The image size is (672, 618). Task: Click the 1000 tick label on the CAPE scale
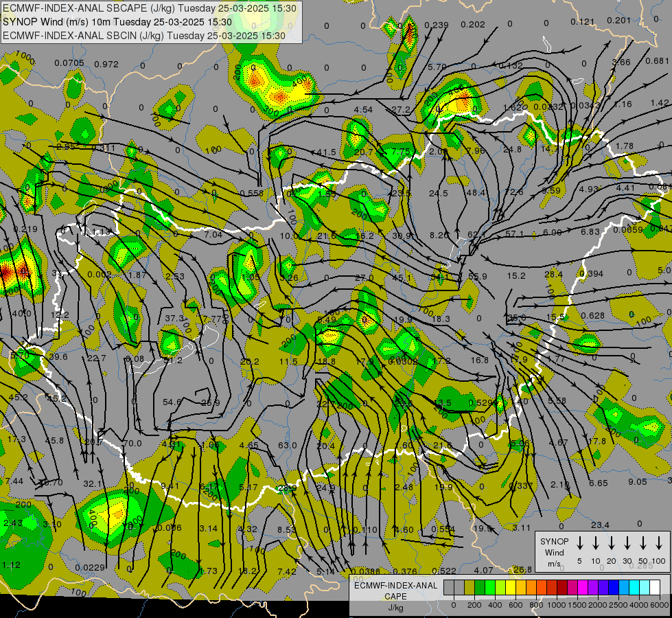556,605
